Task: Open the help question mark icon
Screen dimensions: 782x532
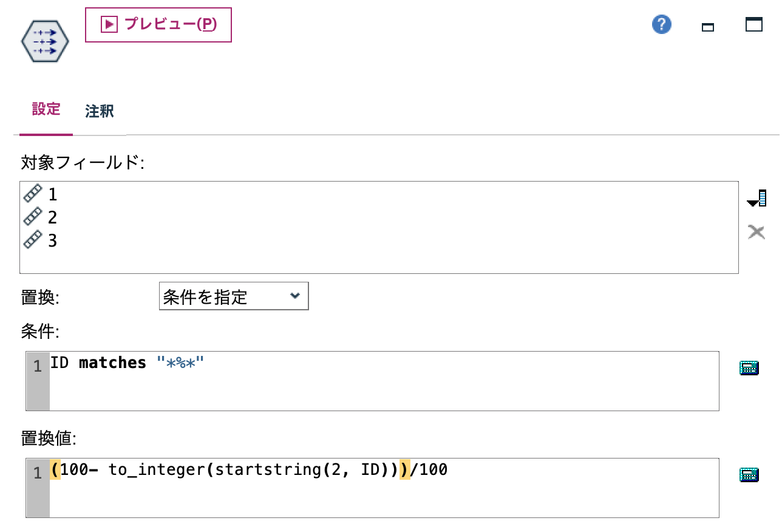Action: 661,25
